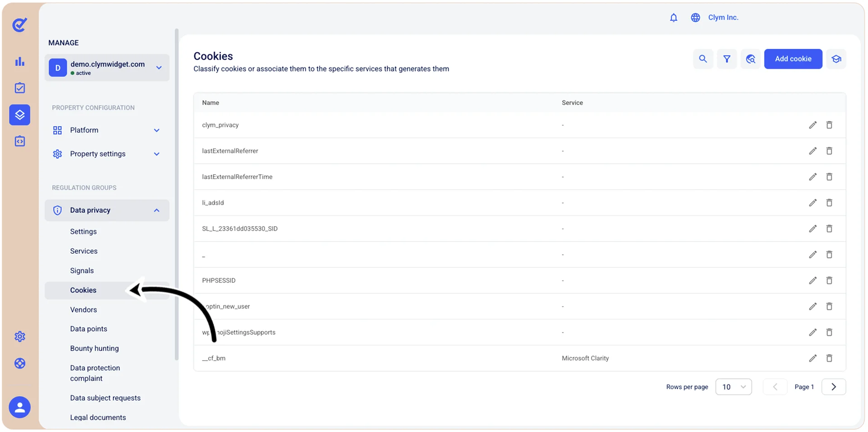Open the sidebar settings gear icon
The image size is (868, 432).
(x=19, y=337)
